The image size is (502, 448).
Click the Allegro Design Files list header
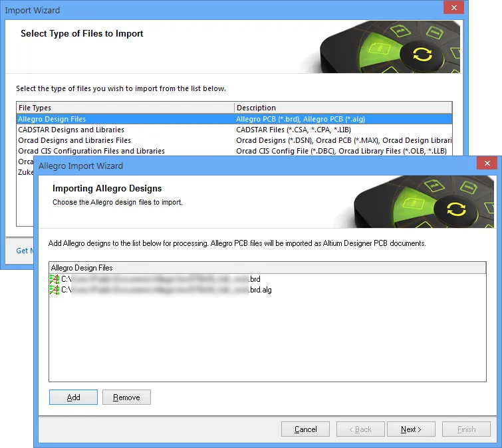click(267, 268)
